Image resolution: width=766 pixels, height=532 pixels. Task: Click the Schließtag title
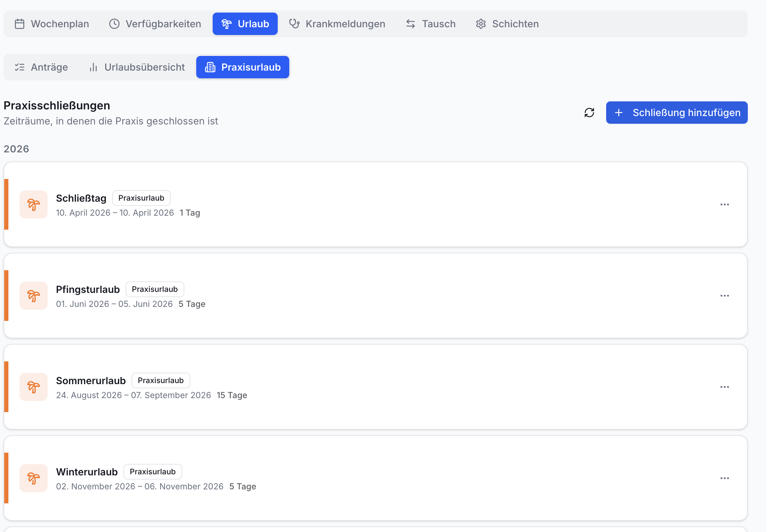pyautogui.click(x=81, y=198)
